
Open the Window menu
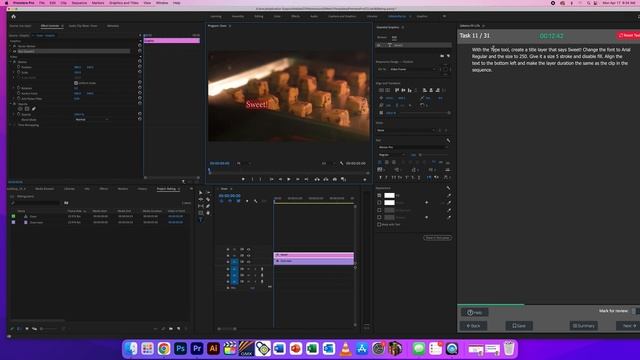pos(162,3)
